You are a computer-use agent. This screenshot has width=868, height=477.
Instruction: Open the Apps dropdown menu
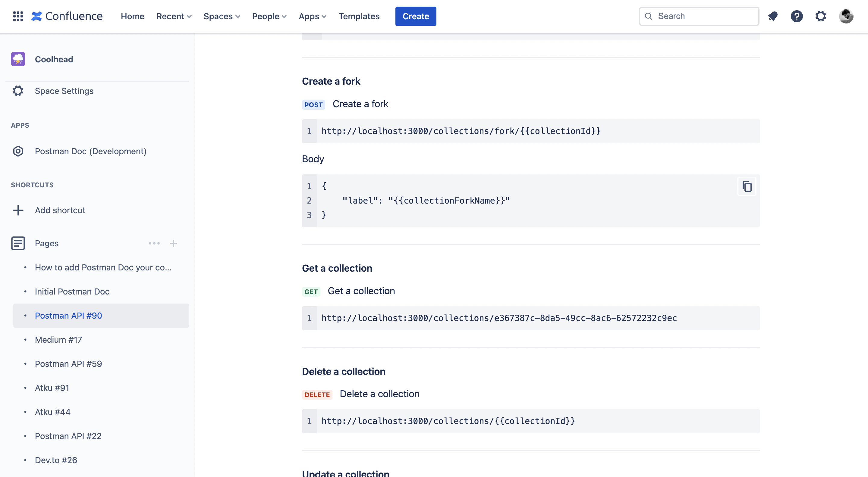point(312,16)
